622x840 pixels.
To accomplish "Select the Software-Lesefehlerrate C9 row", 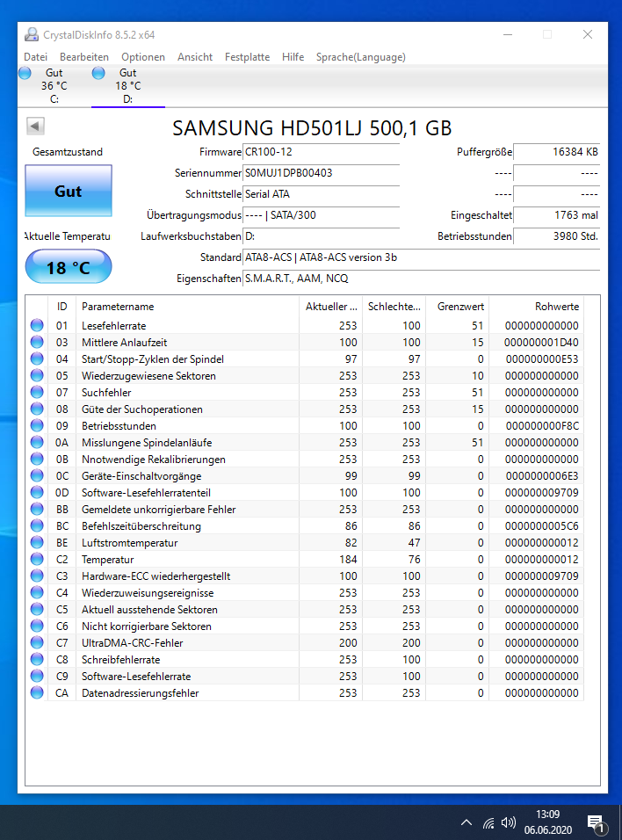I will [306, 676].
